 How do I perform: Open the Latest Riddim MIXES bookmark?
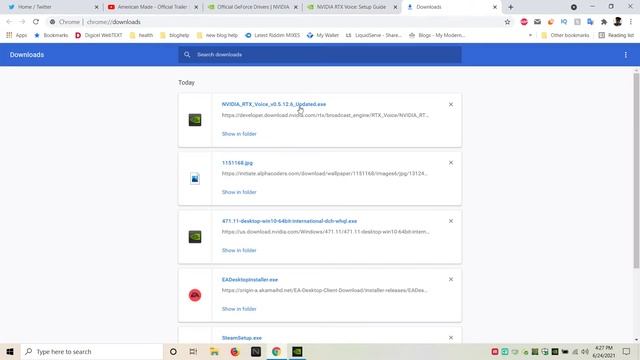coord(272,35)
